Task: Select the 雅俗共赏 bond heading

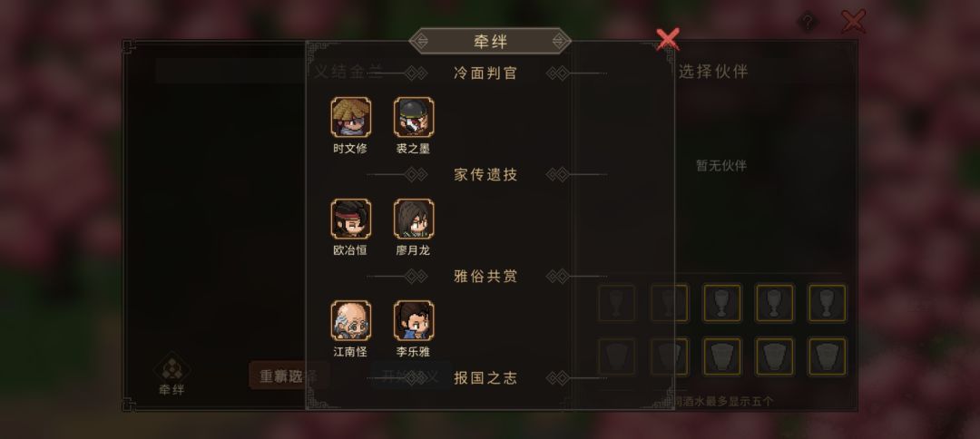Action: click(485, 277)
